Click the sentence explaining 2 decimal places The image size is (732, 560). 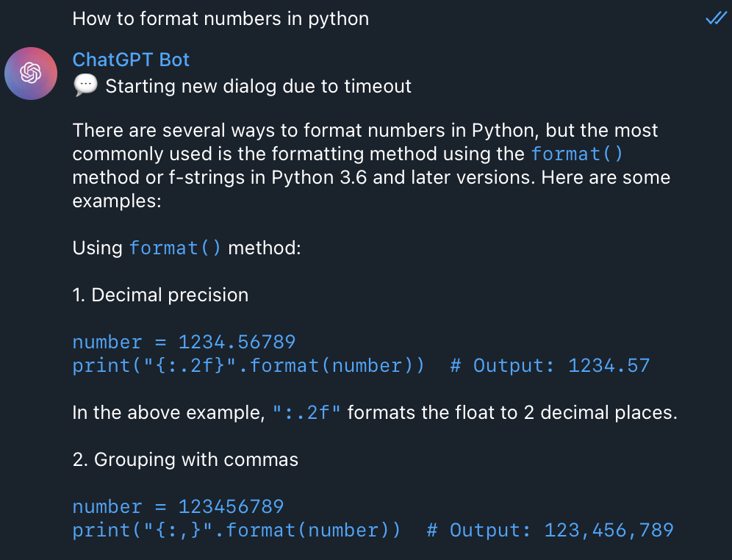375,412
